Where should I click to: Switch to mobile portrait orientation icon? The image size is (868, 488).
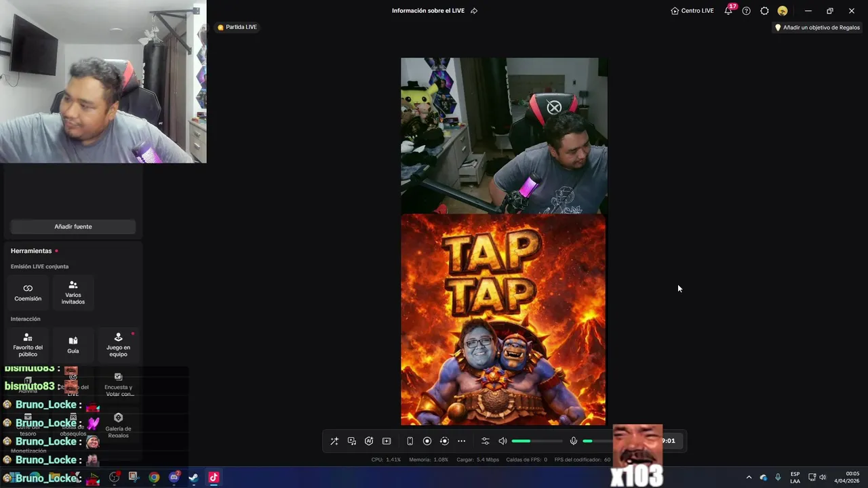pyautogui.click(x=410, y=441)
